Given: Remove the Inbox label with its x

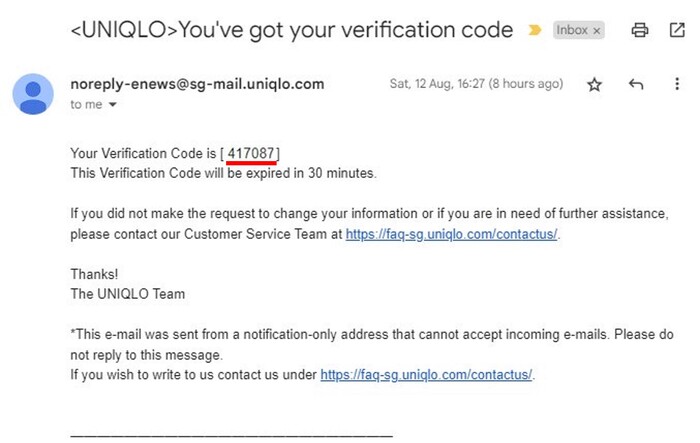Looking at the screenshot, I should coord(597,31).
